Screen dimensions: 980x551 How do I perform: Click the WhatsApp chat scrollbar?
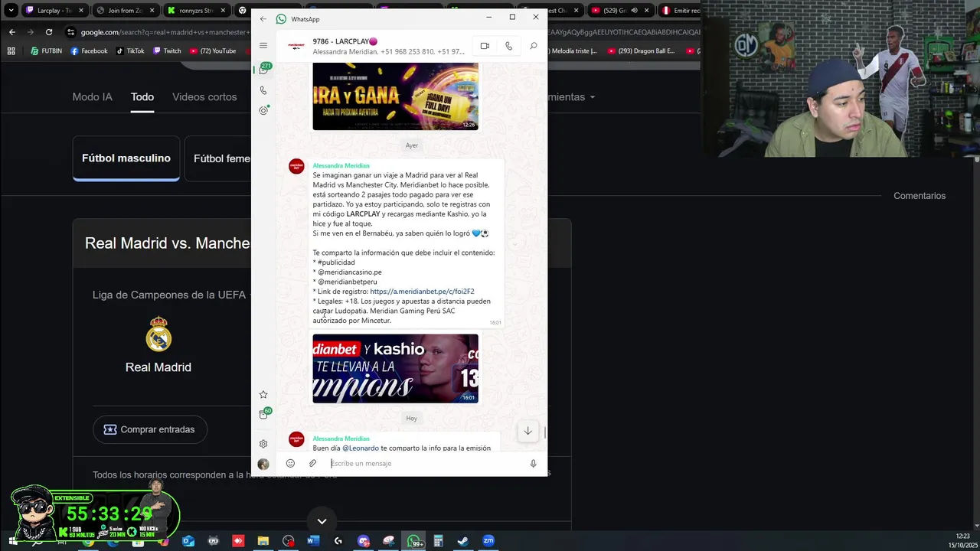tap(544, 432)
